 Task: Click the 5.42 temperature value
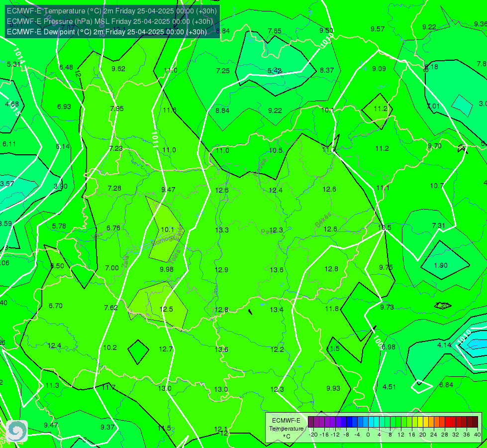point(275,71)
